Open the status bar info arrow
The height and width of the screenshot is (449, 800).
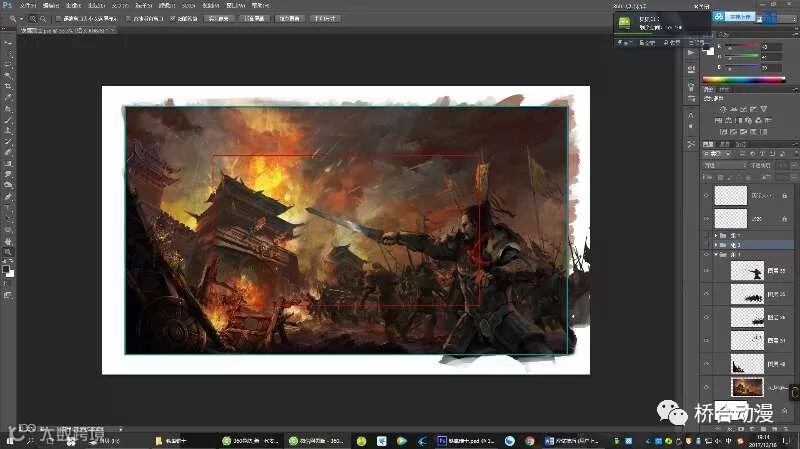pyautogui.click(x=120, y=429)
